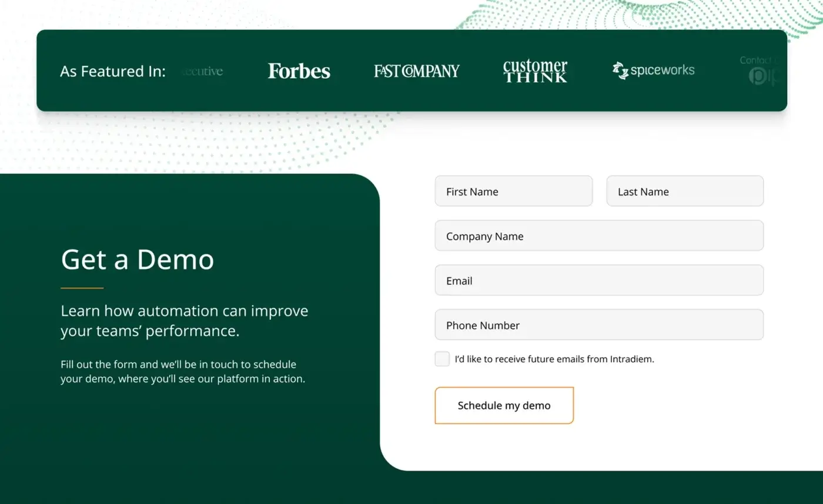Click the "Learn how automation" subtitle text
The width and height of the screenshot is (823, 504).
[x=184, y=321]
